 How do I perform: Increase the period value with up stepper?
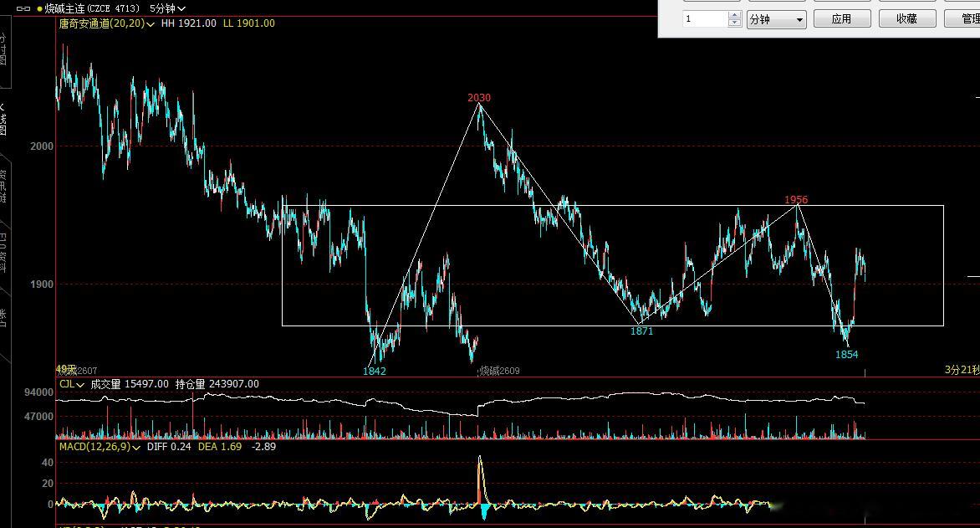pos(735,15)
